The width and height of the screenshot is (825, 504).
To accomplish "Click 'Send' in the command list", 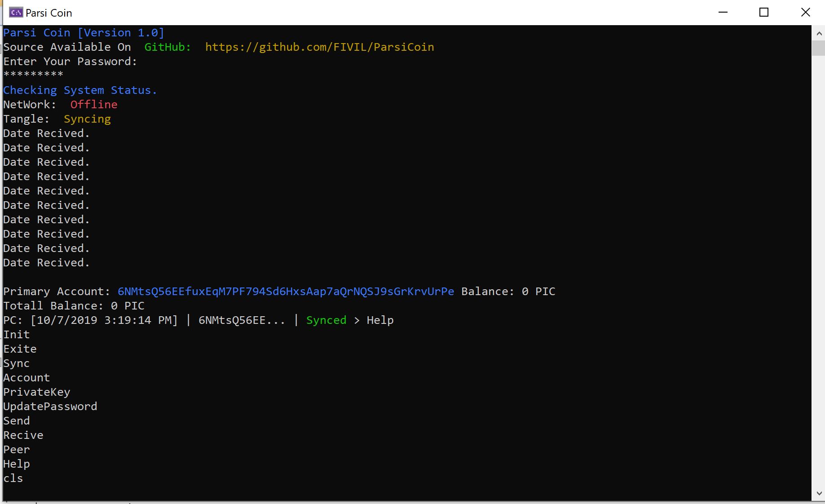I will pos(17,421).
